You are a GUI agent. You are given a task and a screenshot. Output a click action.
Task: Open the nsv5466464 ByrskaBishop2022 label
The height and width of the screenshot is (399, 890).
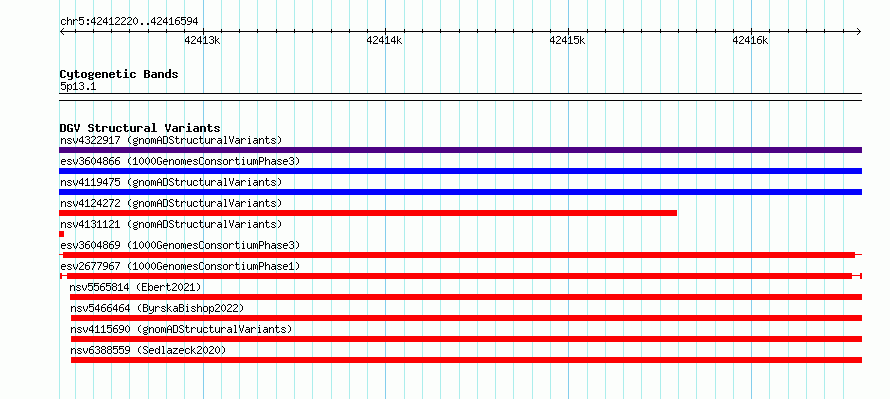(157, 308)
